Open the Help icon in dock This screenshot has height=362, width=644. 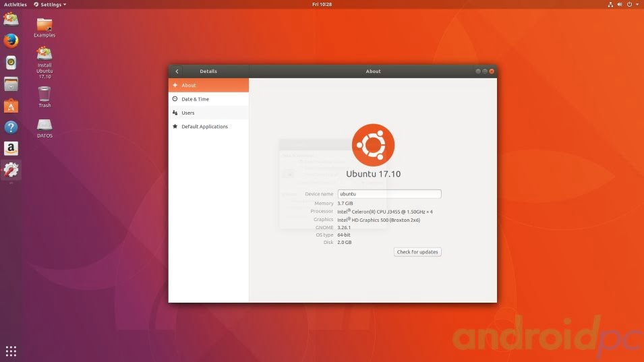[11, 127]
